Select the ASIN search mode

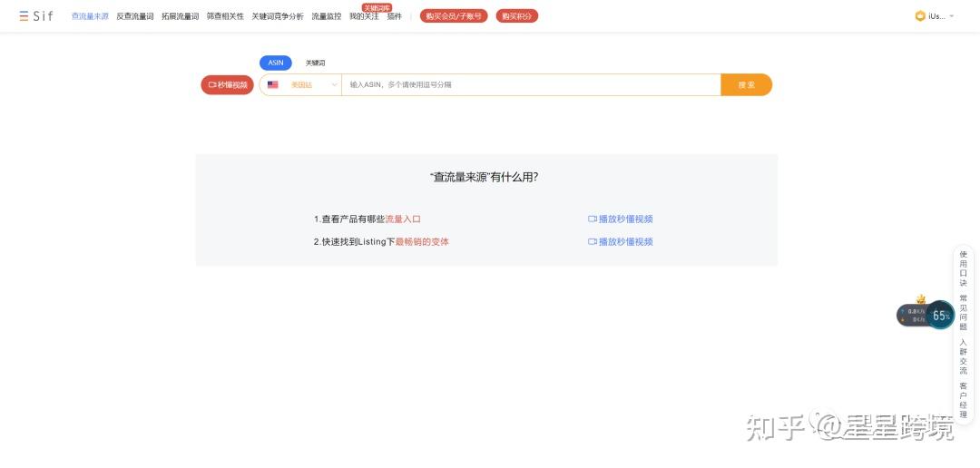point(276,63)
